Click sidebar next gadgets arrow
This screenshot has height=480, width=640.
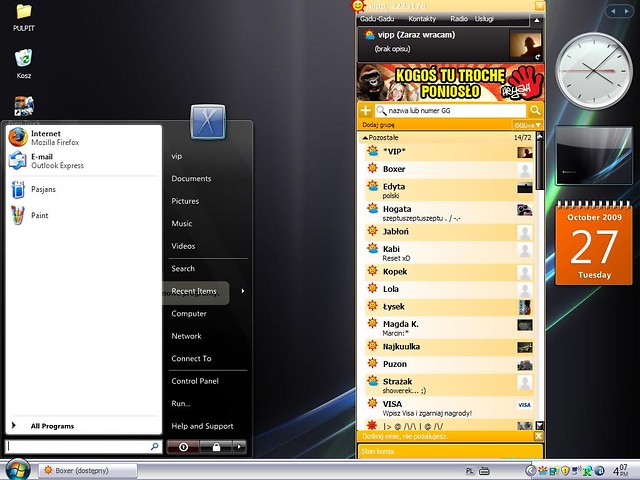click(x=626, y=11)
